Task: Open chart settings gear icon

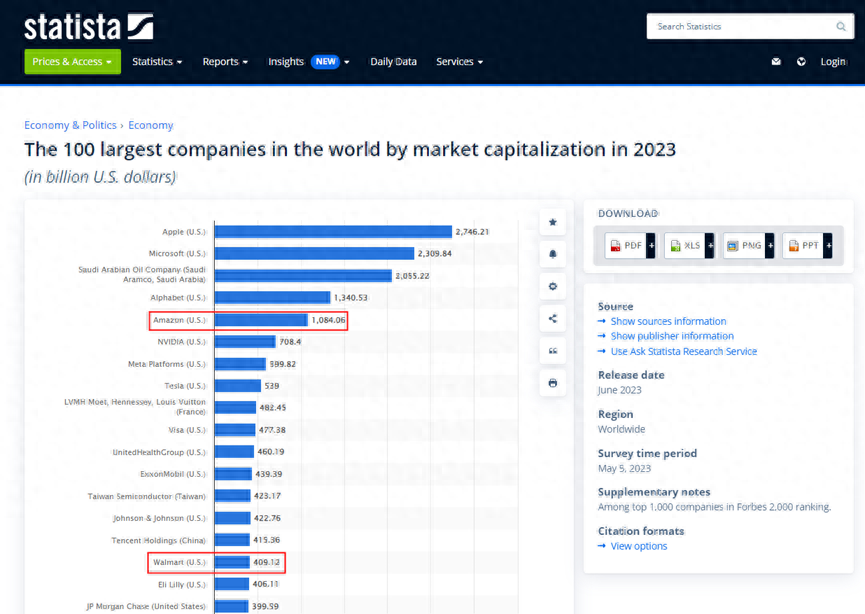Action: [x=553, y=287]
